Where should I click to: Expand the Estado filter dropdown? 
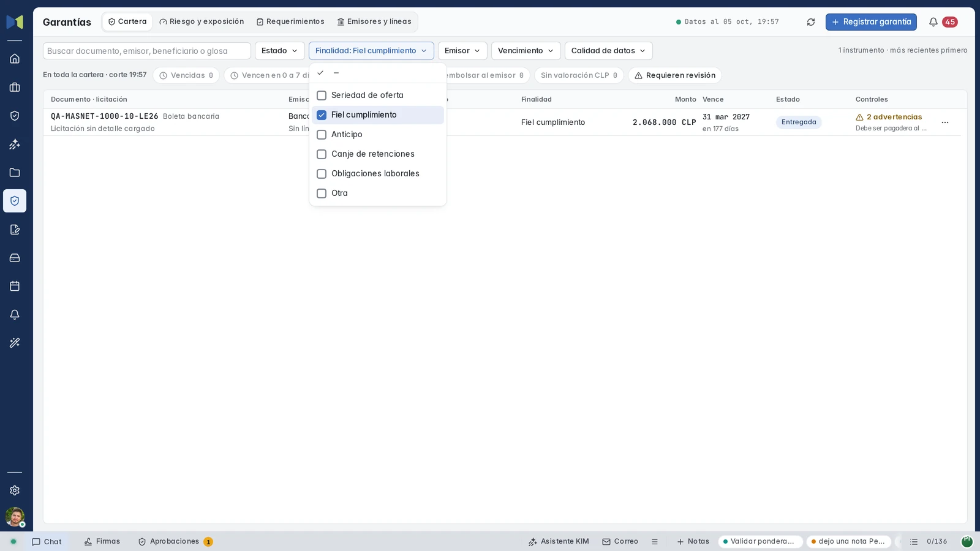pos(280,51)
